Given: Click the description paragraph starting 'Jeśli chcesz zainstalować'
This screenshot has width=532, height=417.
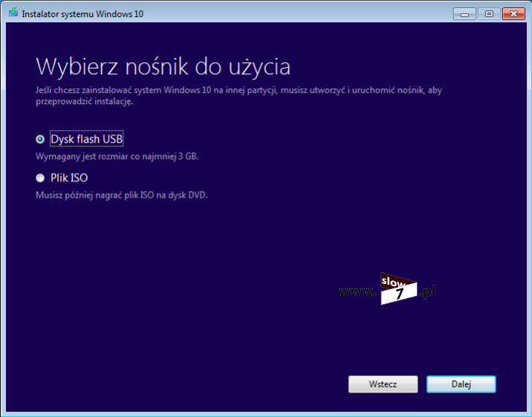Looking at the screenshot, I should (239, 95).
